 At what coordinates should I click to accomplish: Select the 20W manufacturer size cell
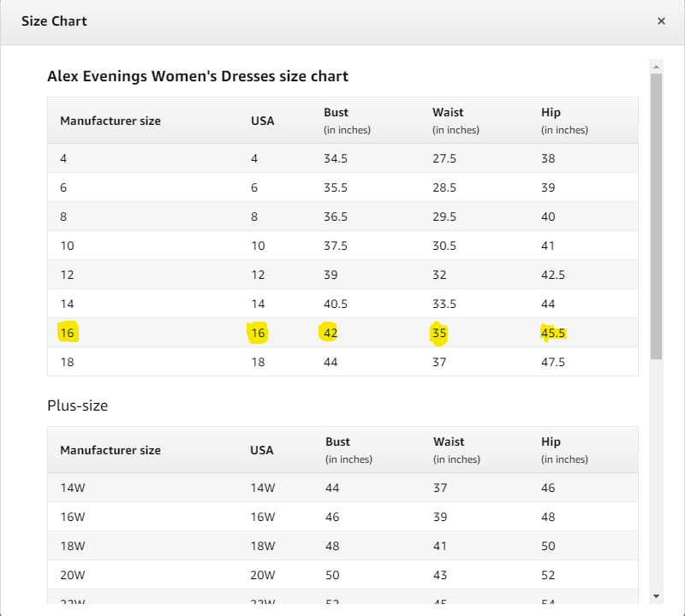[x=73, y=575]
